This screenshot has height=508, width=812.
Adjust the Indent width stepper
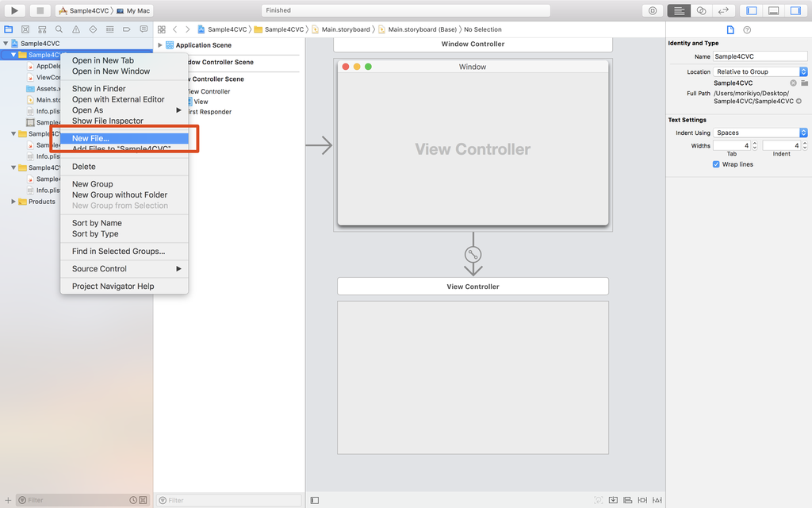point(805,146)
